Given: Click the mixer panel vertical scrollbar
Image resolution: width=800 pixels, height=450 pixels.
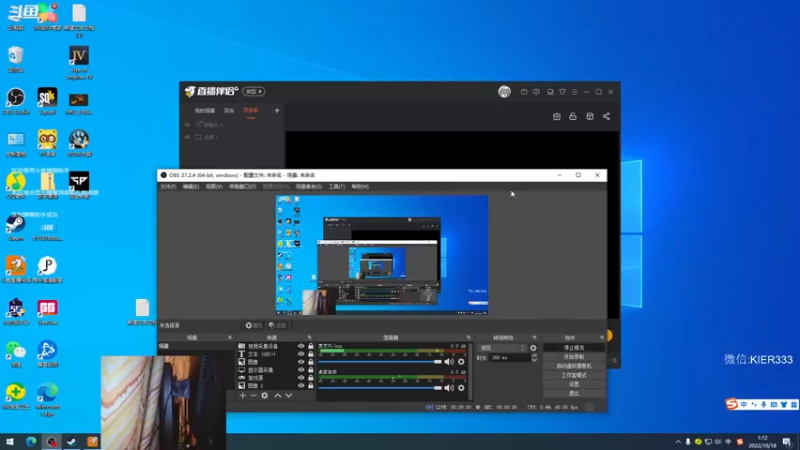Looking at the screenshot, I should [470, 371].
